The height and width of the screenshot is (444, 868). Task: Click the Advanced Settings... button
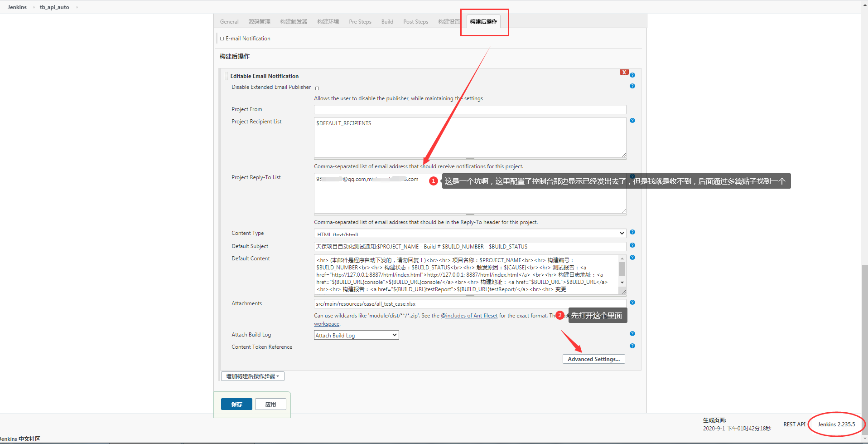pyautogui.click(x=593, y=359)
